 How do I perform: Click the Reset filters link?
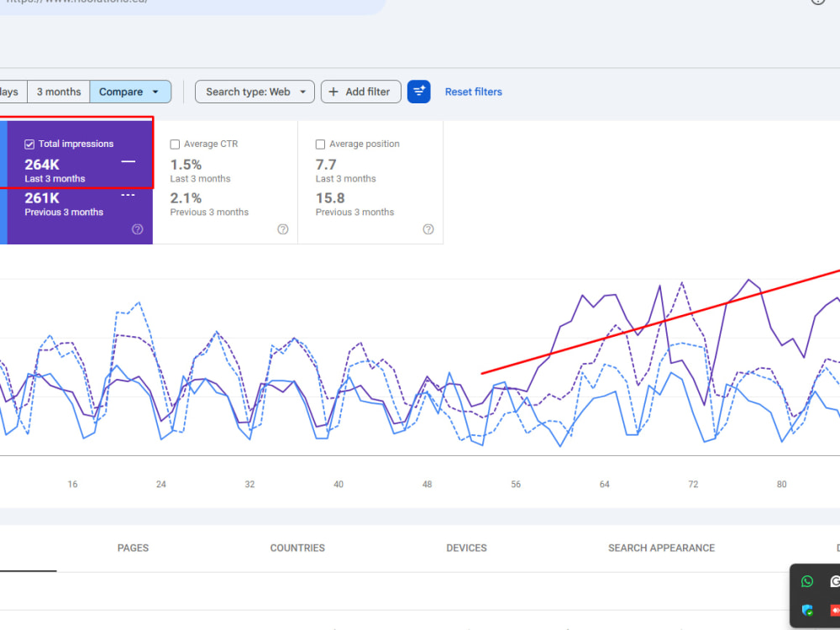click(x=474, y=92)
